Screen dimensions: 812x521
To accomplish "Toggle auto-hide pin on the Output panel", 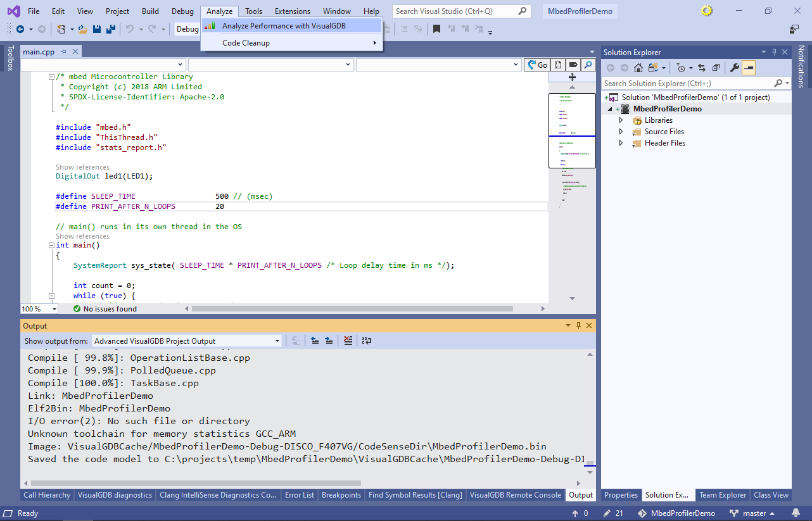I will pyautogui.click(x=578, y=325).
